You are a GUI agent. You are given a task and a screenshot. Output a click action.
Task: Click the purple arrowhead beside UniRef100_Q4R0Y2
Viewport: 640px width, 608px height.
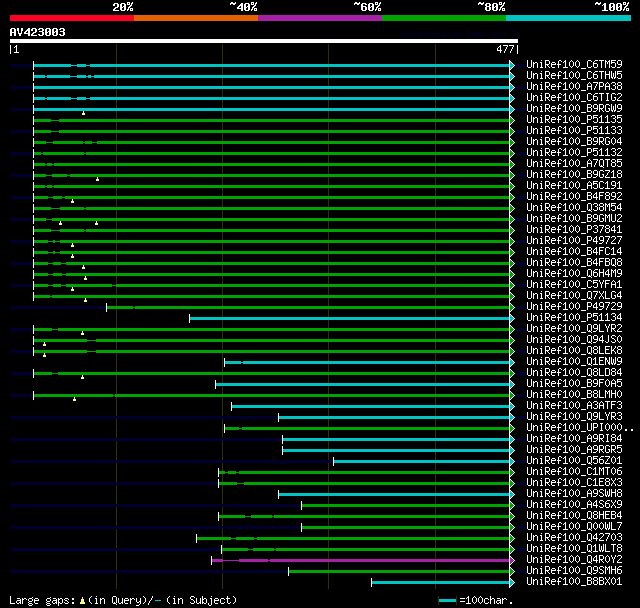[512, 560]
